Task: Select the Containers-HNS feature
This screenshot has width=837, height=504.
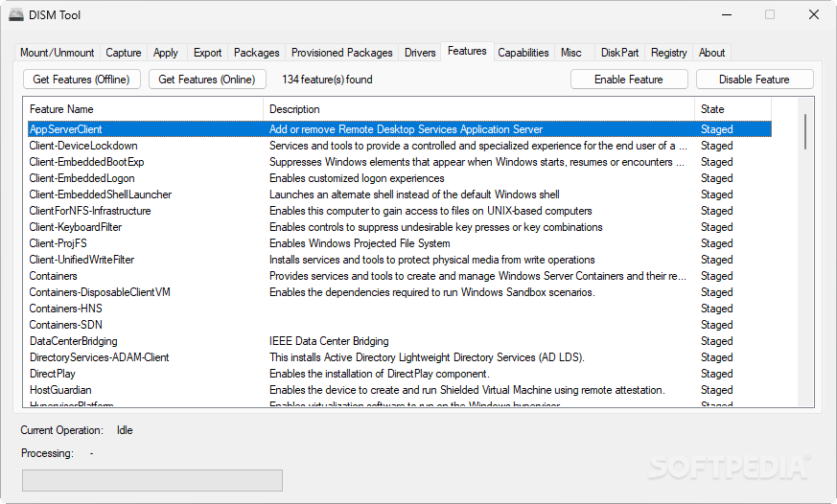Action: tap(399, 309)
